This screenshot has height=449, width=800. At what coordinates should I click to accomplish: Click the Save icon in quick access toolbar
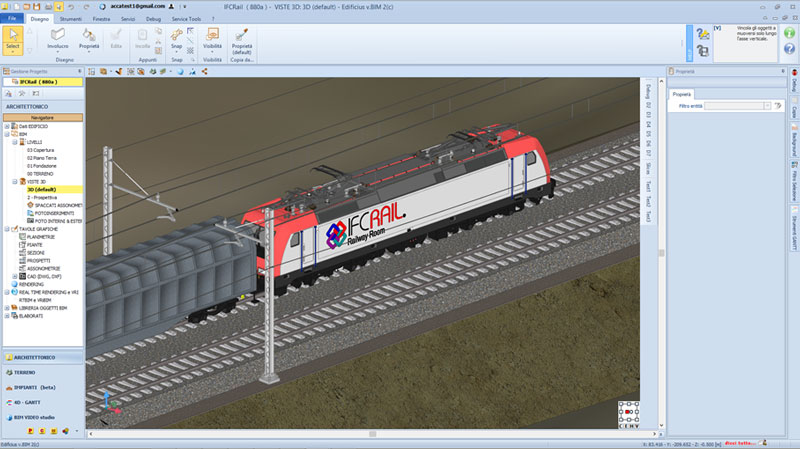click(x=37, y=7)
